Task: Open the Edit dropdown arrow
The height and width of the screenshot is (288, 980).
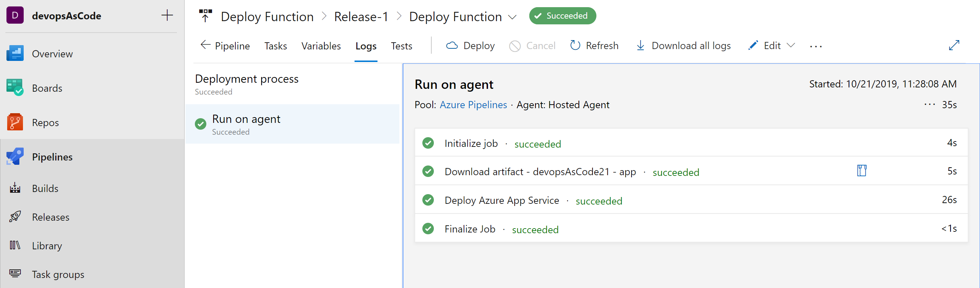Action: click(791, 45)
